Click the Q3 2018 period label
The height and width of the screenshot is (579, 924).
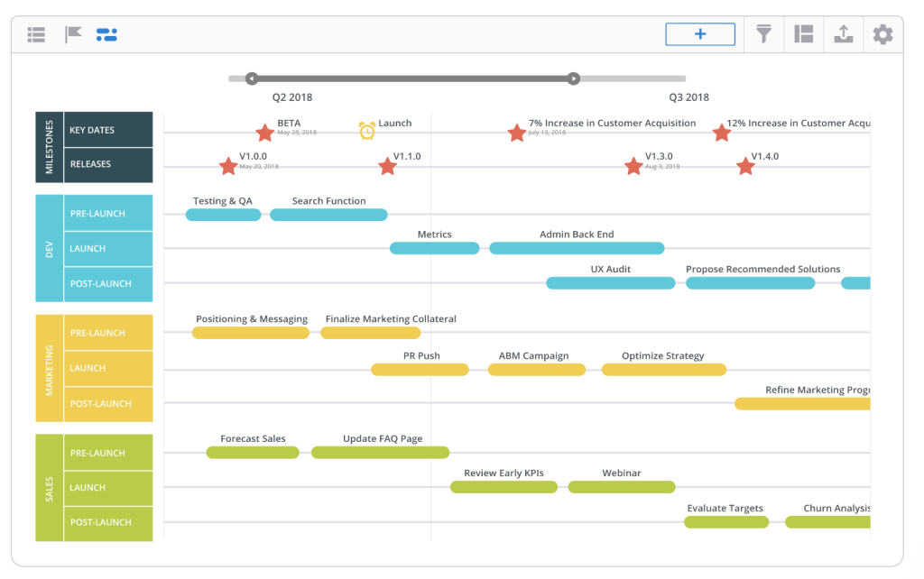pos(686,96)
